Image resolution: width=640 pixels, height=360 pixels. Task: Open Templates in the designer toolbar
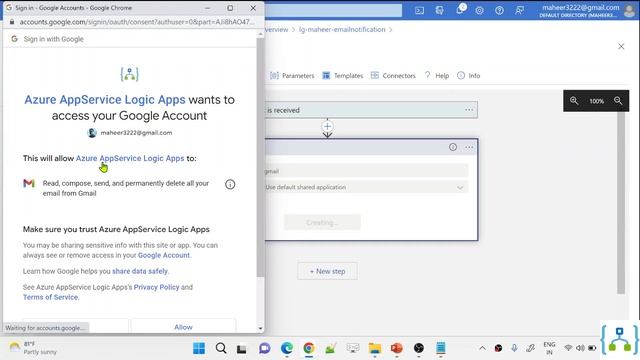pyautogui.click(x=342, y=76)
